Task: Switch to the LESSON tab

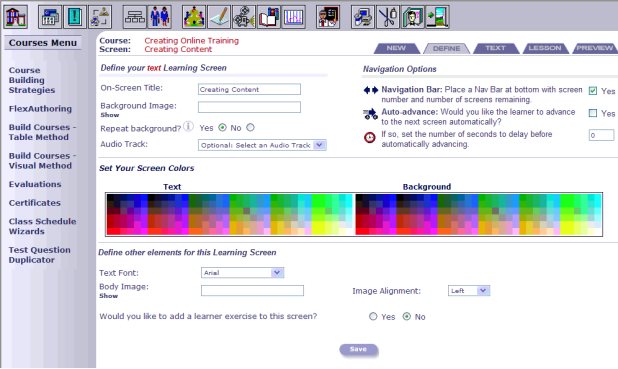Action: [x=545, y=48]
